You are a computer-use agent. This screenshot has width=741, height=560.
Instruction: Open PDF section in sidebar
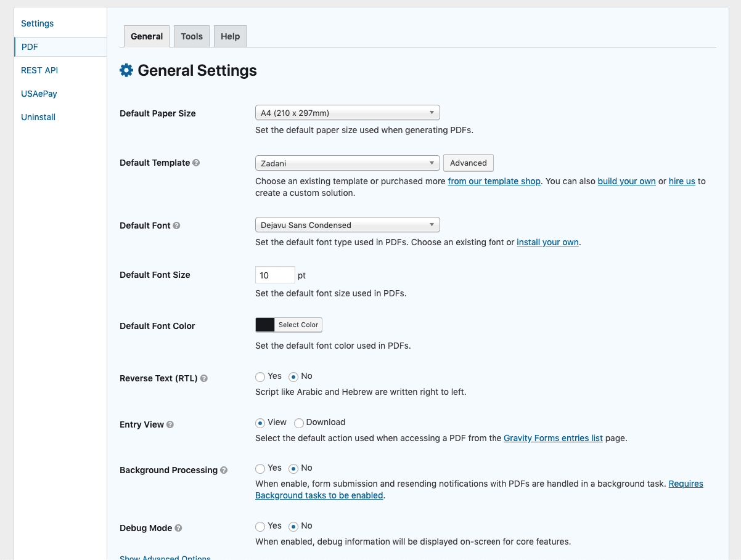click(x=60, y=47)
